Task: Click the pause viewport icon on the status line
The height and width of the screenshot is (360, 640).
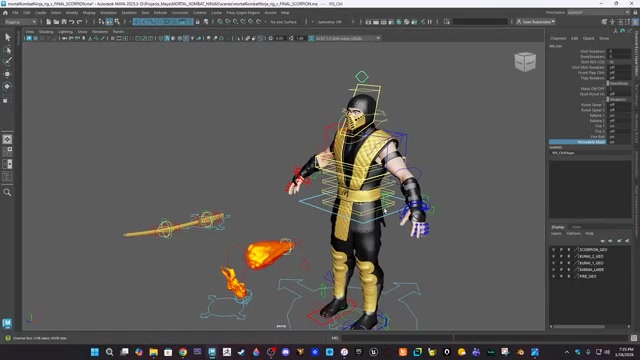Action: (x=430, y=22)
